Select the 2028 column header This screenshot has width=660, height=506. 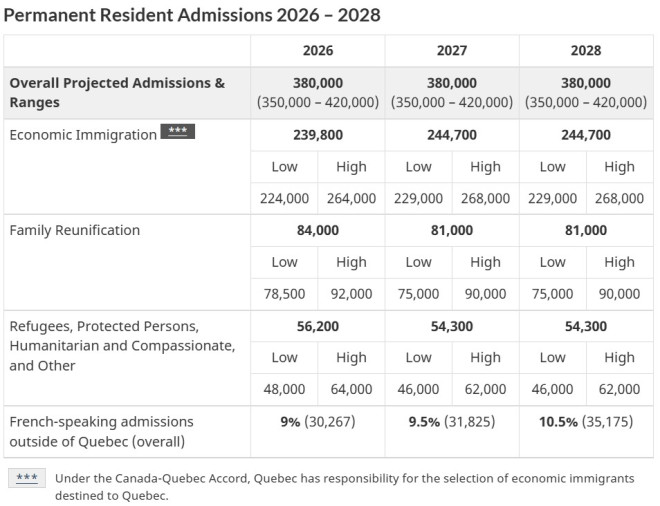586,50
